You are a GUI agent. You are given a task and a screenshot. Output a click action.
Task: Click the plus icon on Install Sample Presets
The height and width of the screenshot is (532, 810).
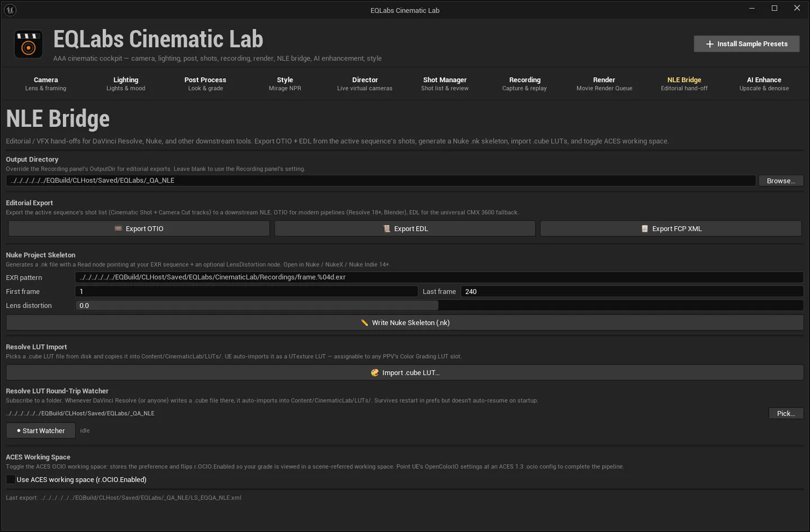click(710, 44)
